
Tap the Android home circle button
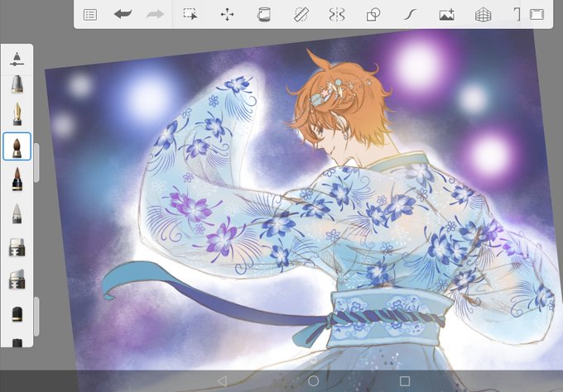(x=314, y=381)
